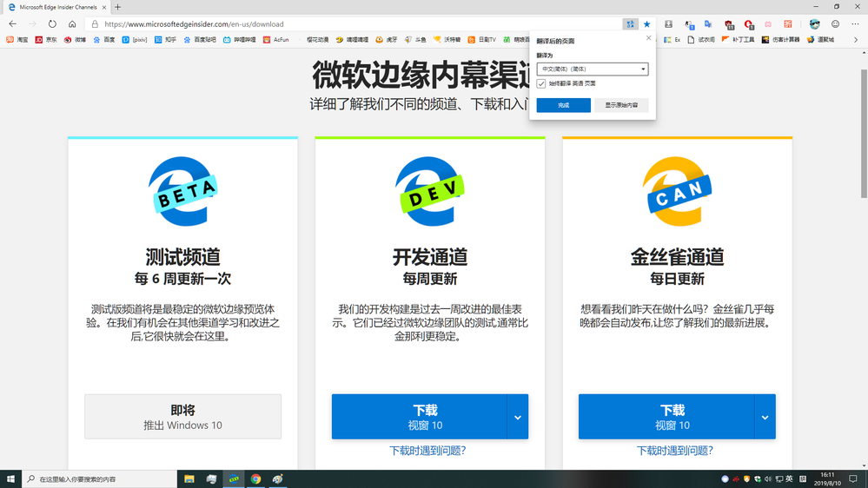Image resolution: width=868 pixels, height=488 pixels.
Task: Open the AcFun bookmark
Action: pos(276,40)
